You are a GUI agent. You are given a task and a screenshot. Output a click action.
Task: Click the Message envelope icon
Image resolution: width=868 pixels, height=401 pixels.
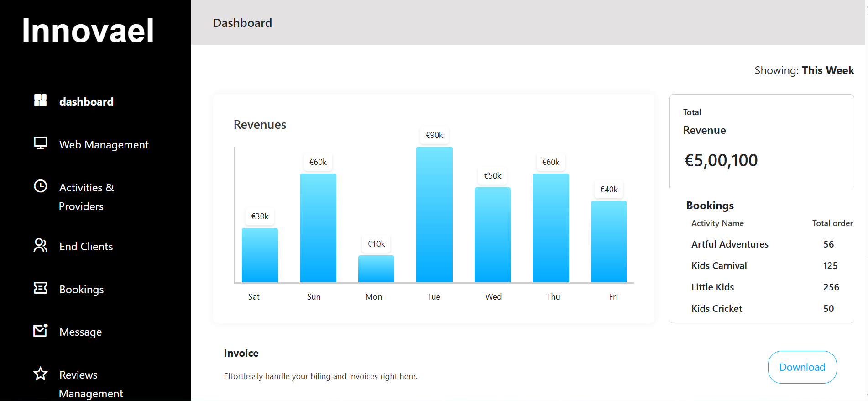40,330
